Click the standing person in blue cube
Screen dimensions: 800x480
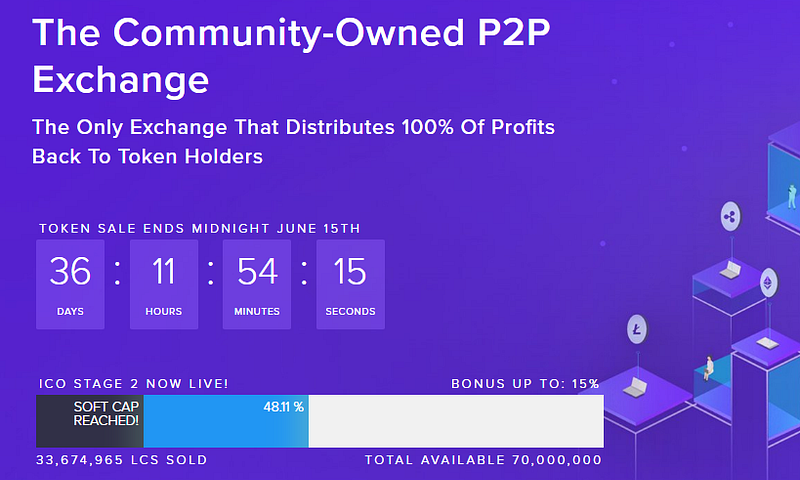click(792, 196)
